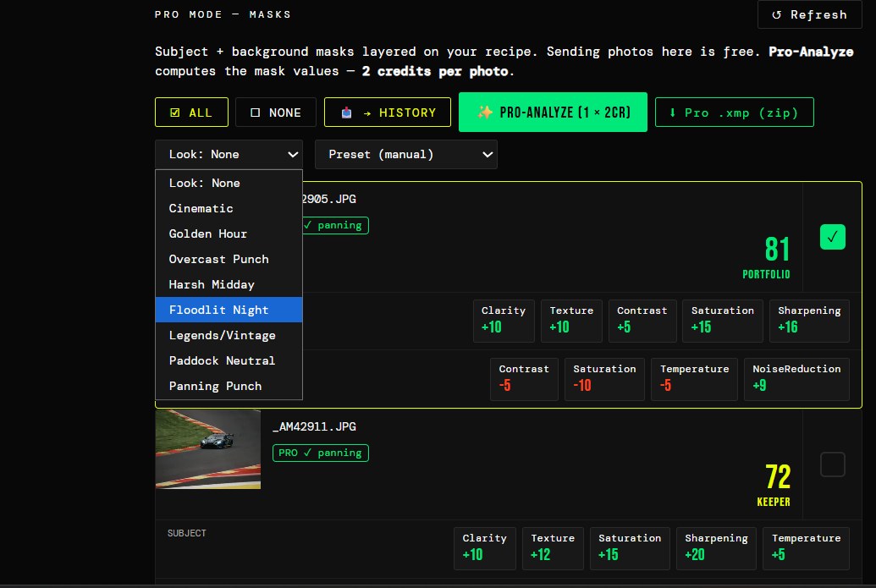
Task: Click the PRO ✓ panning badge of _AM42911.JPG
Action: coord(321,453)
